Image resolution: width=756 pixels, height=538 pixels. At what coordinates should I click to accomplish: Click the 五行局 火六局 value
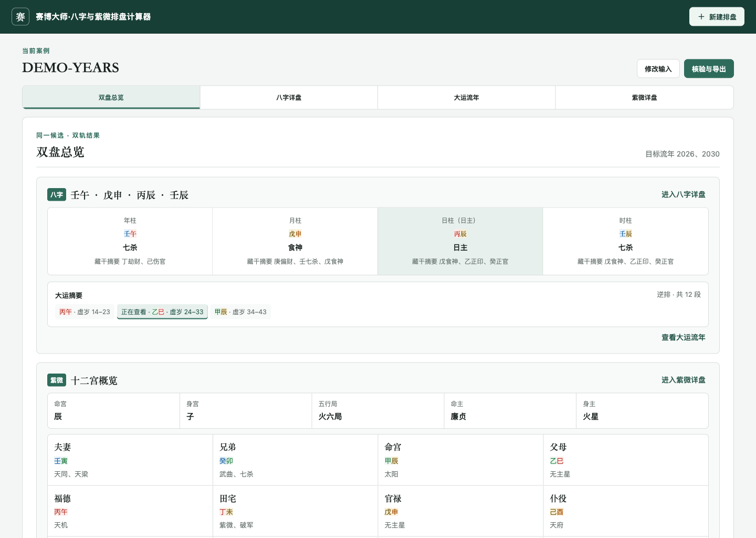(x=330, y=417)
